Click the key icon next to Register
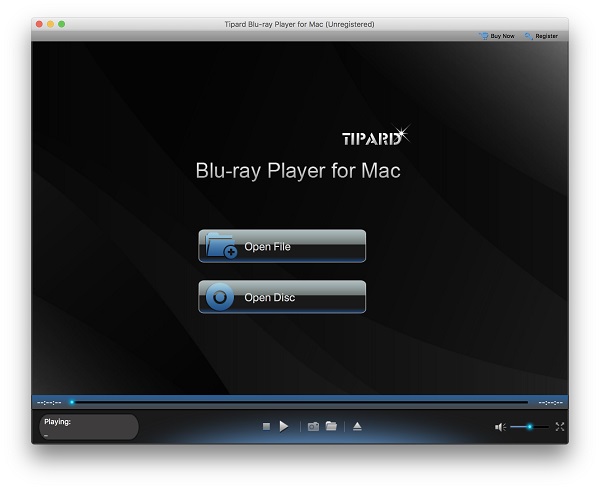This screenshot has width=600, height=489. click(x=529, y=36)
